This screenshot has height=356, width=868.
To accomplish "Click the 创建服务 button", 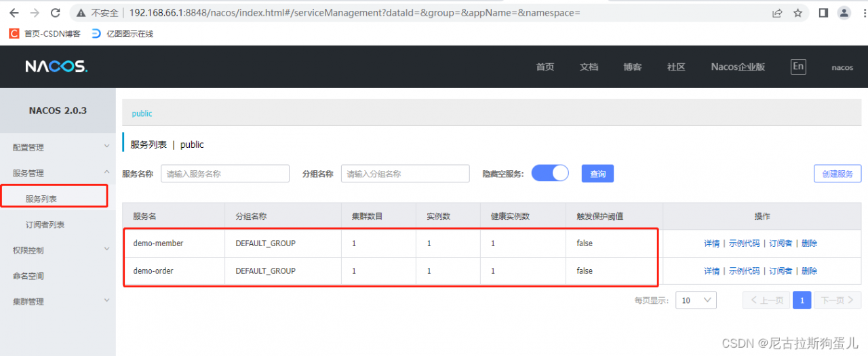I will 837,174.
